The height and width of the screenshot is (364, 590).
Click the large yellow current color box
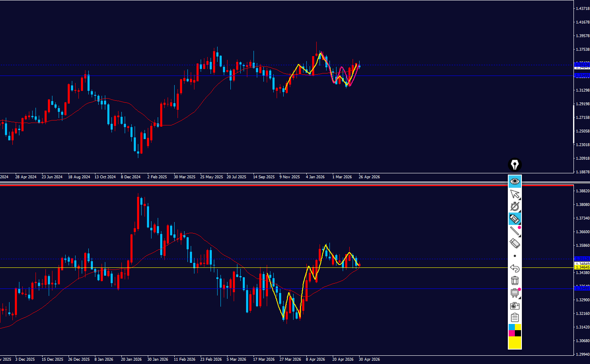pos(514,343)
